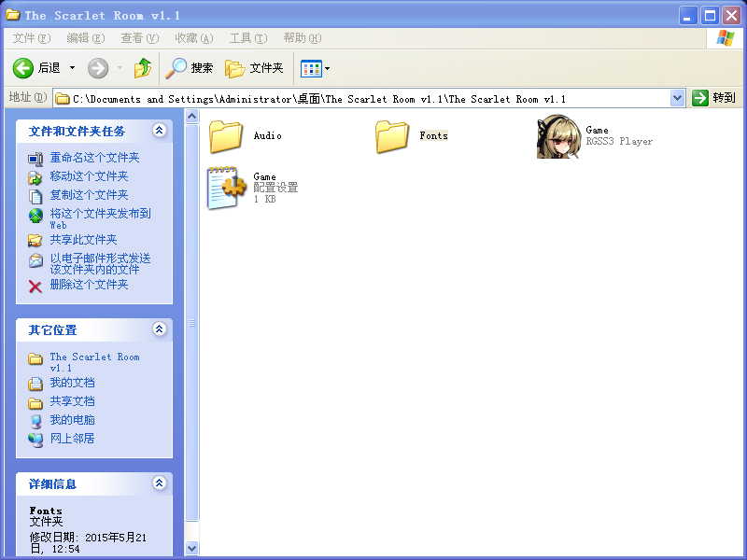Select the Audio folder icon
Screen dimensions: 747x560
pos(225,136)
